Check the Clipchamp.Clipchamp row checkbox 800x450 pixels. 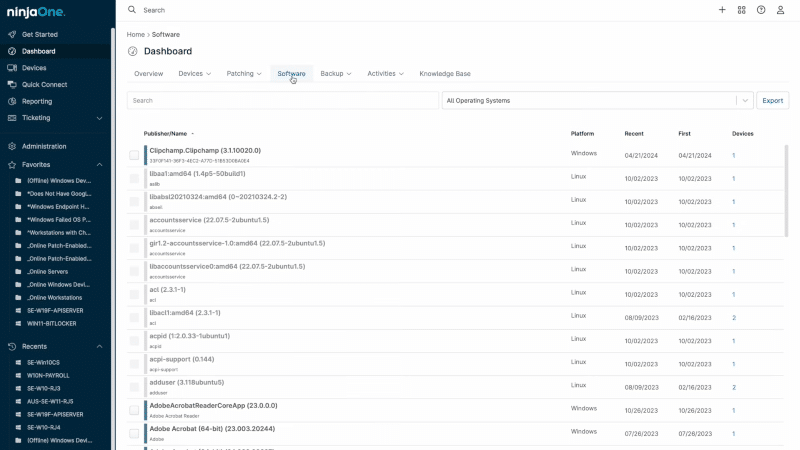(x=134, y=155)
